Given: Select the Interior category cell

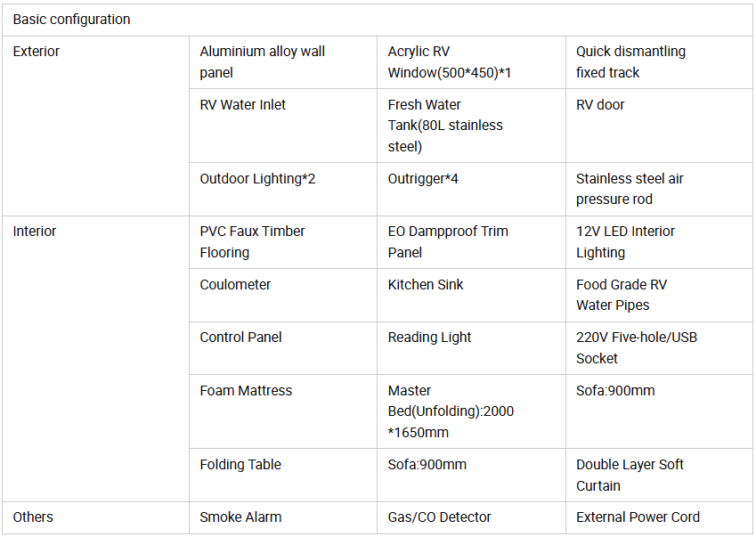Looking at the screenshot, I should pyautogui.click(x=95, y=359).
